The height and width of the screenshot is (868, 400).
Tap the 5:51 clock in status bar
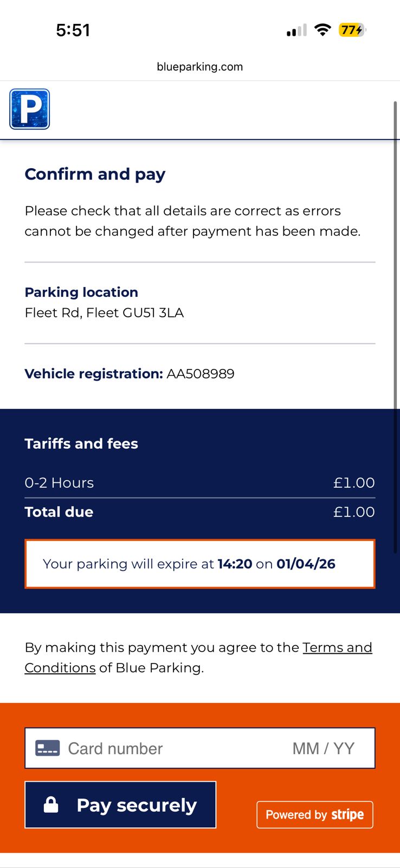coord(73,30)
